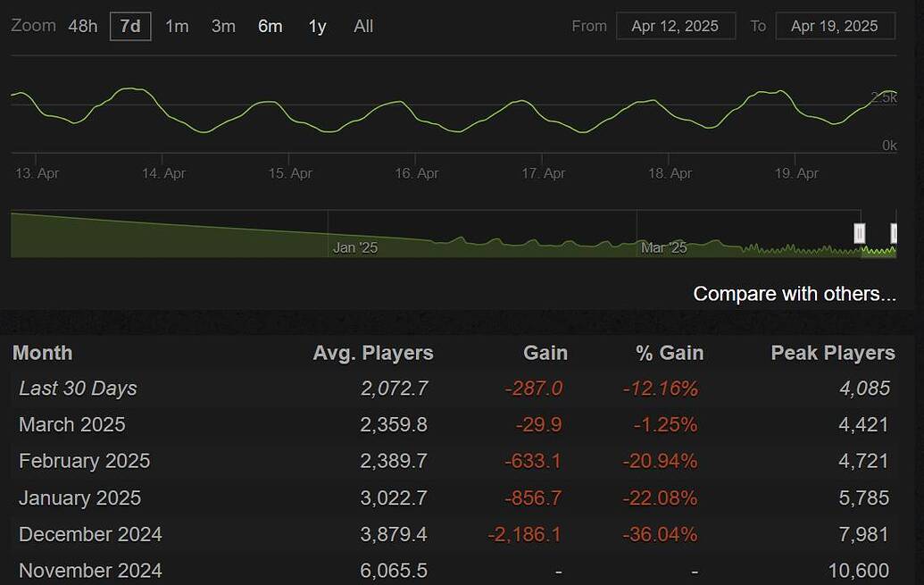
Task: Click the Jan '25 minimap label
Action: [354, 247]
